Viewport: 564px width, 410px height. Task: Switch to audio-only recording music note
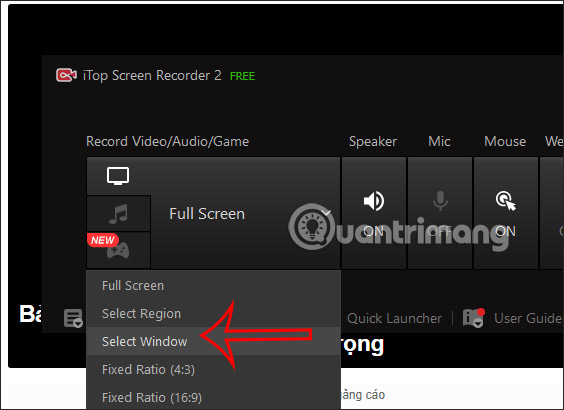tap(118, 214)
